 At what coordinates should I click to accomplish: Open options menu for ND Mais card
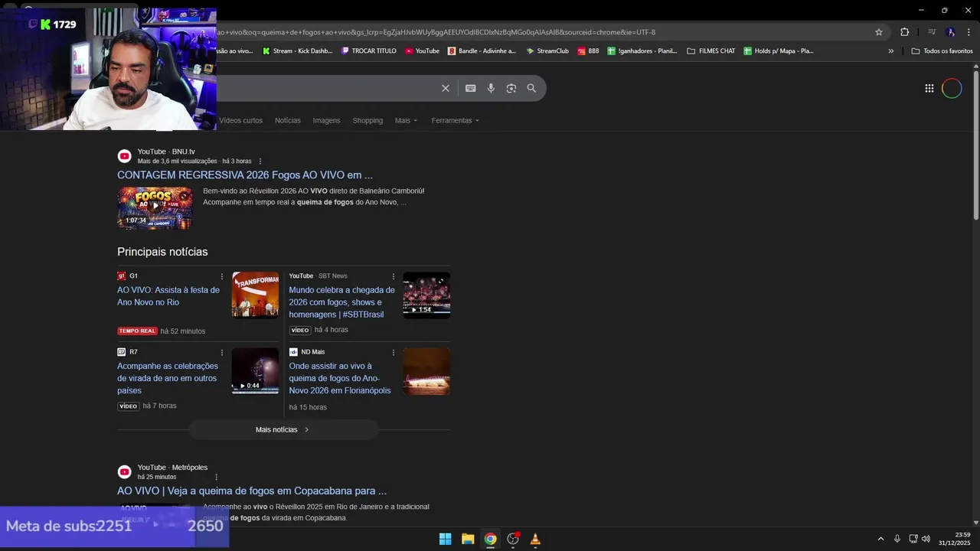tap(394, 353)
